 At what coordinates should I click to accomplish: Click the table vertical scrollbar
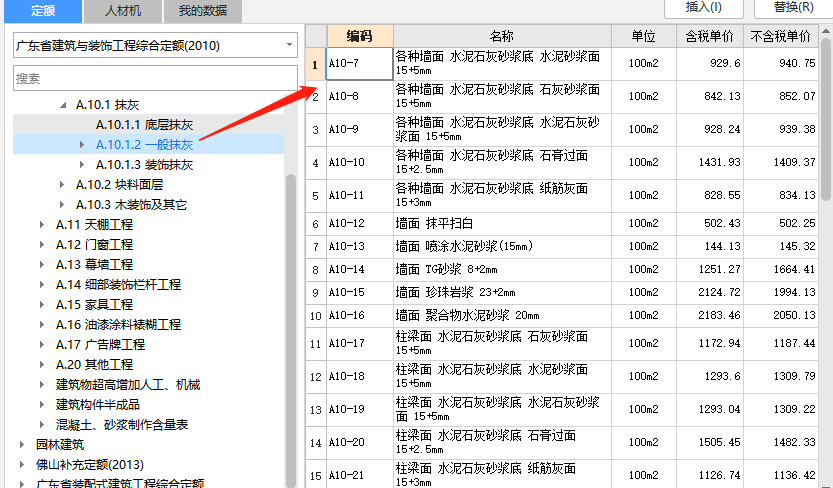(x=826, y=119)
